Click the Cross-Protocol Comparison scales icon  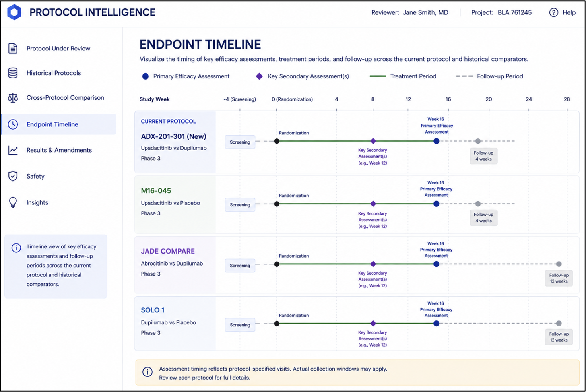13,98
